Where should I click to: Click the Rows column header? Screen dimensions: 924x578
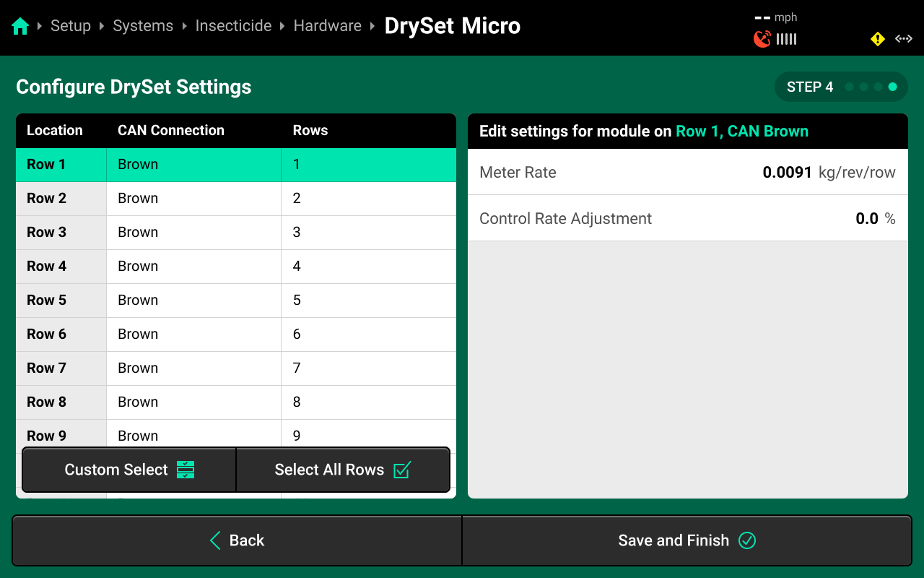coord(310,131)
